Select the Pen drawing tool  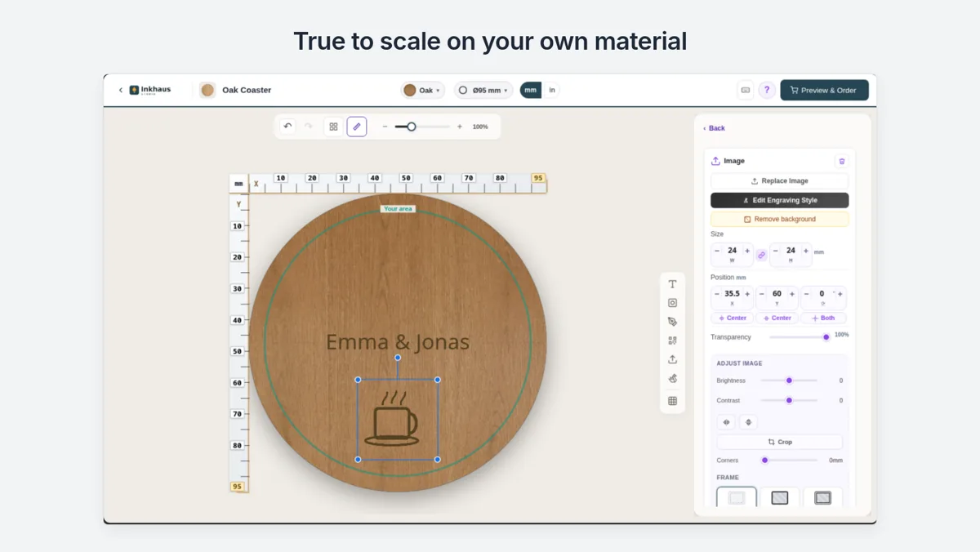click(672, 322)
